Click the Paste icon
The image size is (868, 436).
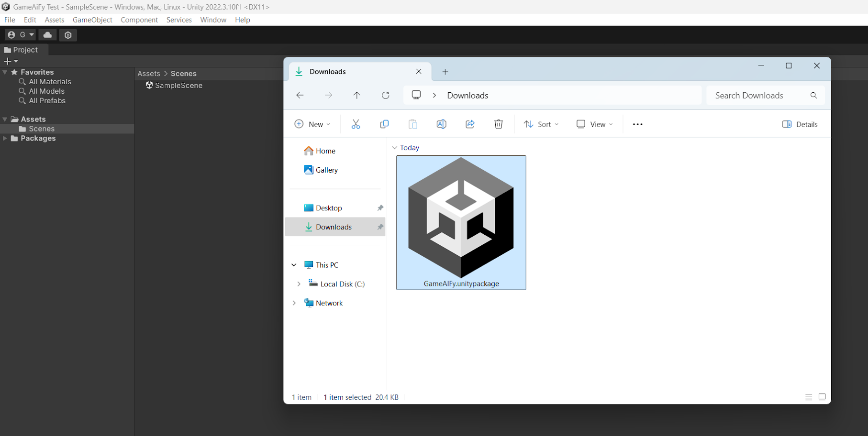[x=413, y=124]
